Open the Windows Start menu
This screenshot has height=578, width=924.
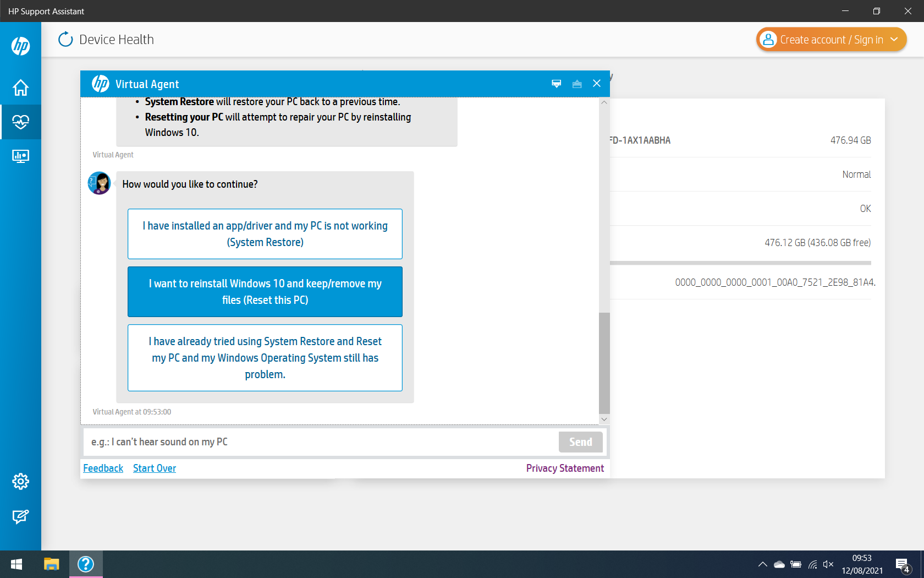point(16,564)
